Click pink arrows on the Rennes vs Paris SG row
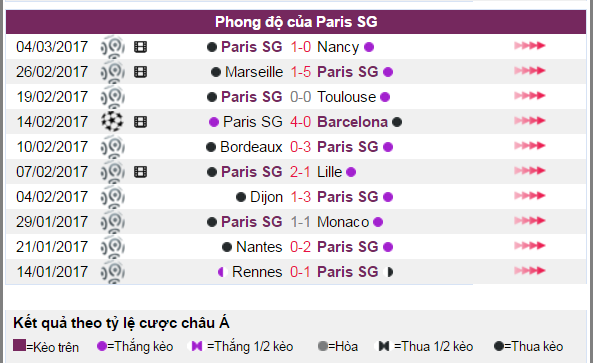Screen dimensions: 593x363 (x=529, y=270)
